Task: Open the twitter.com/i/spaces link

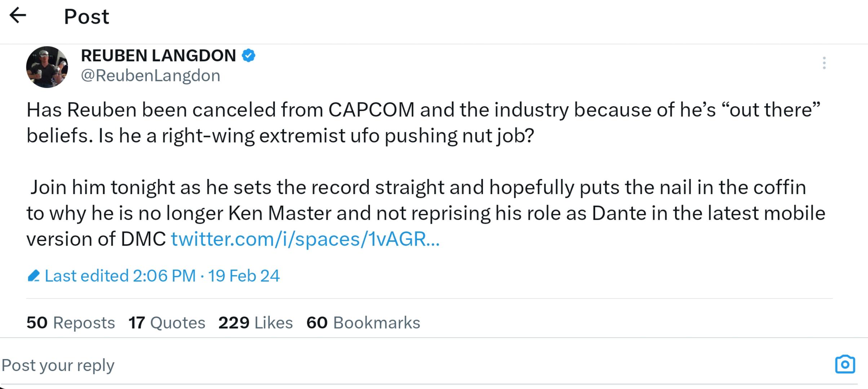Action: pyautogui.click(x=305, y=239)
